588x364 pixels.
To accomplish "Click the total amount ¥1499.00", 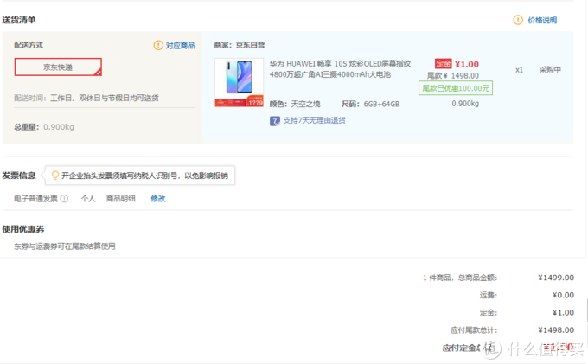I will coord(556,278).
